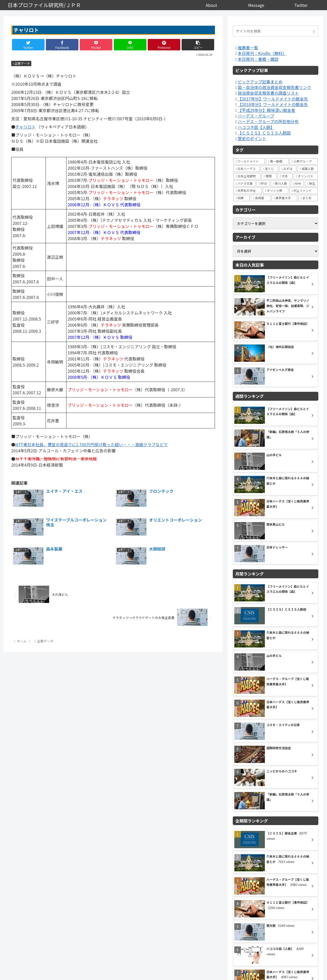Open all-time ranking 【ＣＳＩＳ】献金企業
327x980 pixels.
pos(275,840)
